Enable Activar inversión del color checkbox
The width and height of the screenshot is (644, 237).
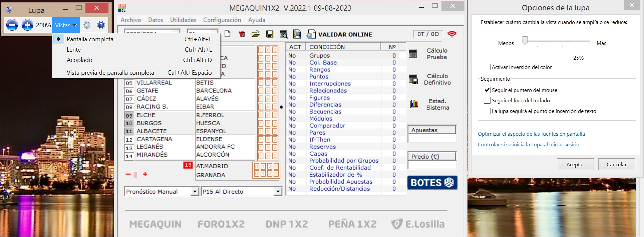487,67
